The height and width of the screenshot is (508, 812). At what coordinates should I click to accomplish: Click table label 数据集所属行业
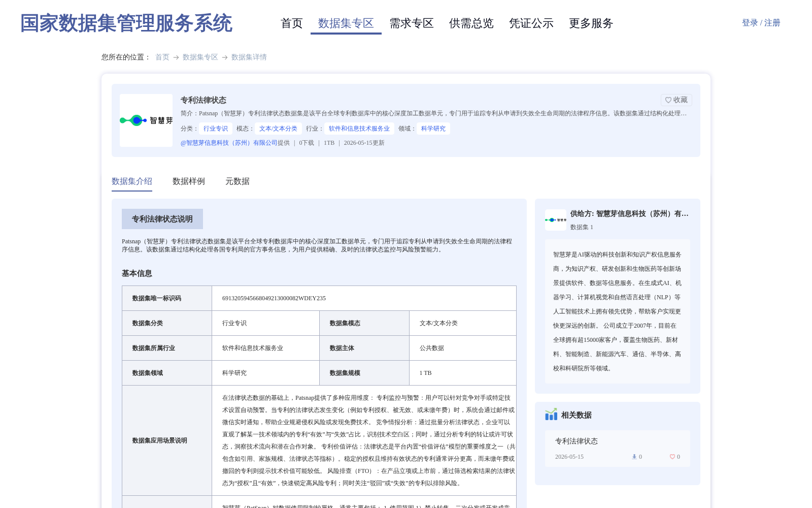click(154, 348)
